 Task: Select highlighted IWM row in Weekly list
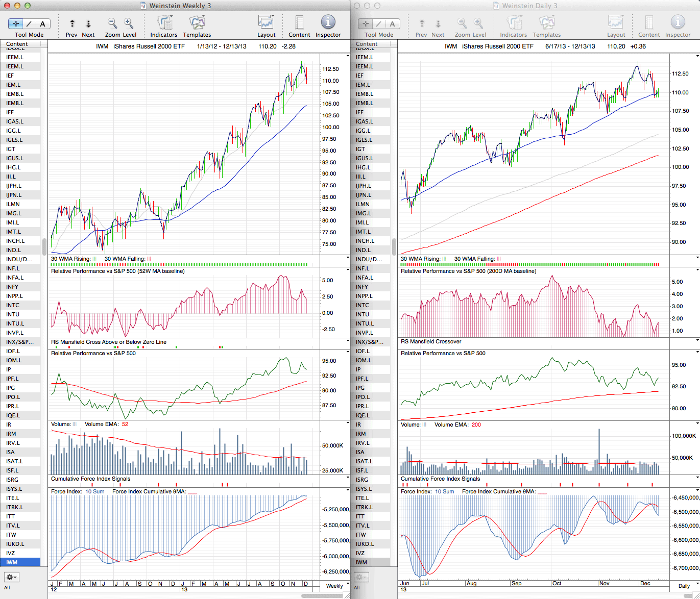coord(20,562)
